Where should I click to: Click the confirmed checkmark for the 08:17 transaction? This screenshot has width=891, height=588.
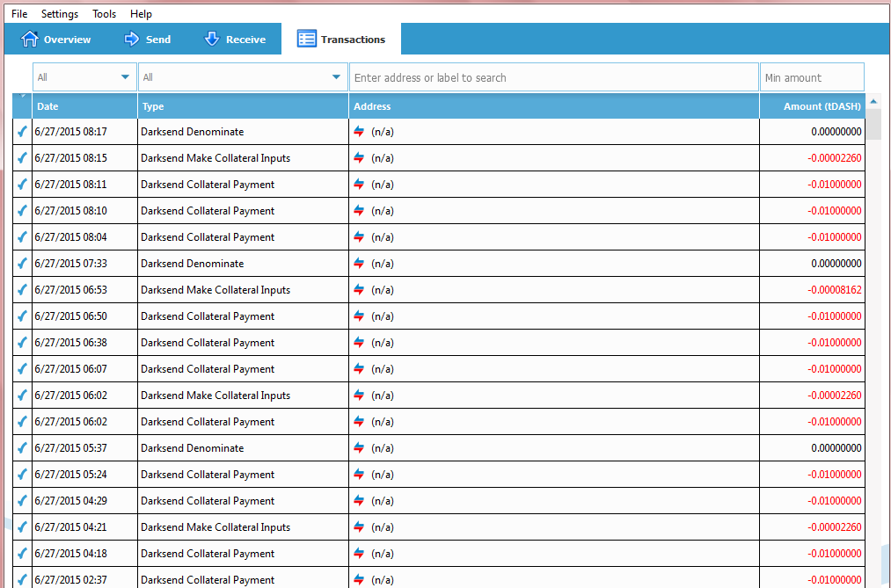click(x=22, y=132)
